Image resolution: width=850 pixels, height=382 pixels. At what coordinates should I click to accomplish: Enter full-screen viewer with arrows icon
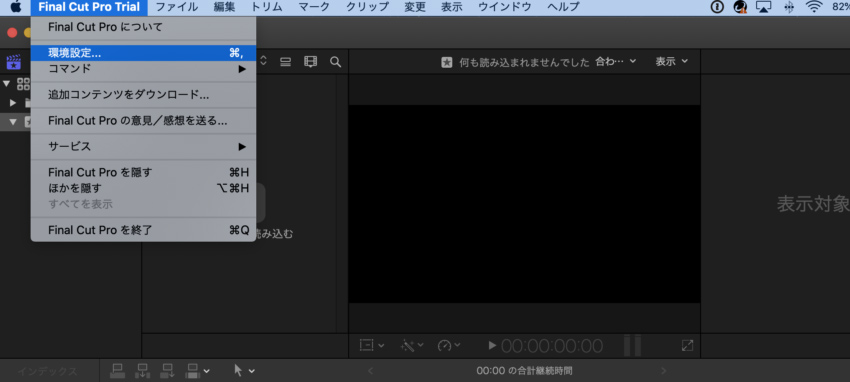(687, 345)
